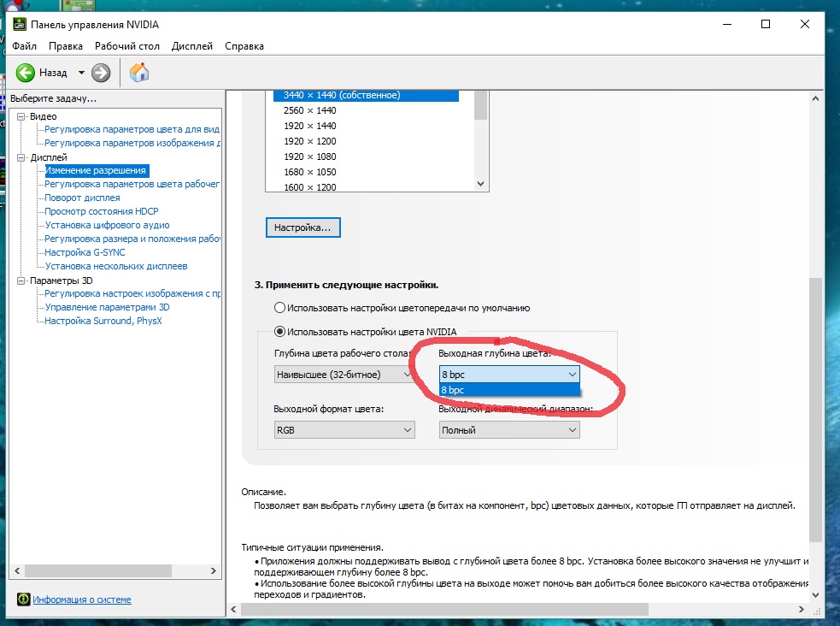Open the Справка menu
Screen dimensions: 840x626
point(244,46)
